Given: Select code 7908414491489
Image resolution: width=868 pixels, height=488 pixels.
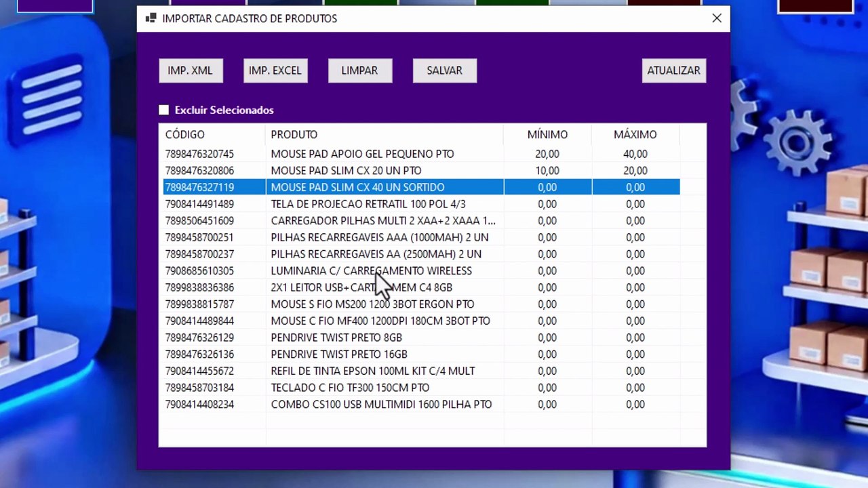Looking at the screenshot, I should pos(199,204).
